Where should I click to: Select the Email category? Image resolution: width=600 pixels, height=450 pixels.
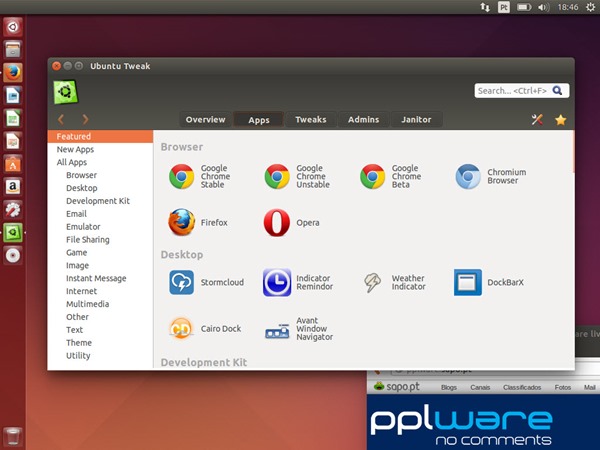(x=100, y=214)
